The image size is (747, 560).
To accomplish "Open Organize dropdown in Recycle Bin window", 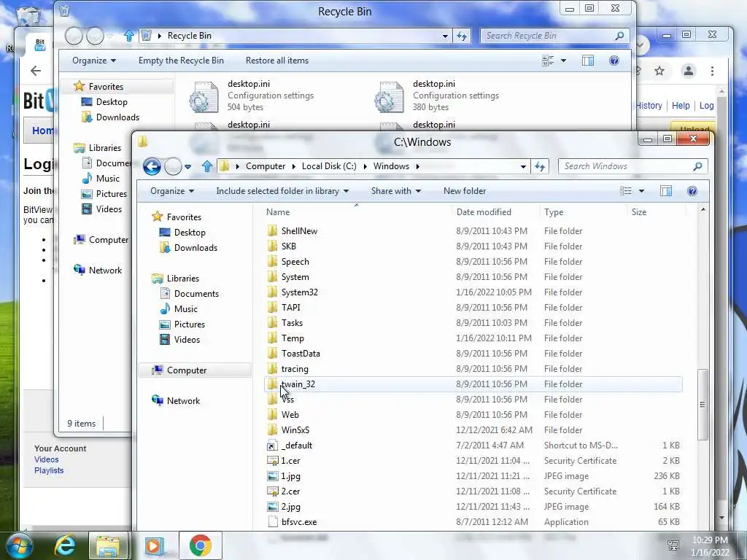I will tap(94, 61).
